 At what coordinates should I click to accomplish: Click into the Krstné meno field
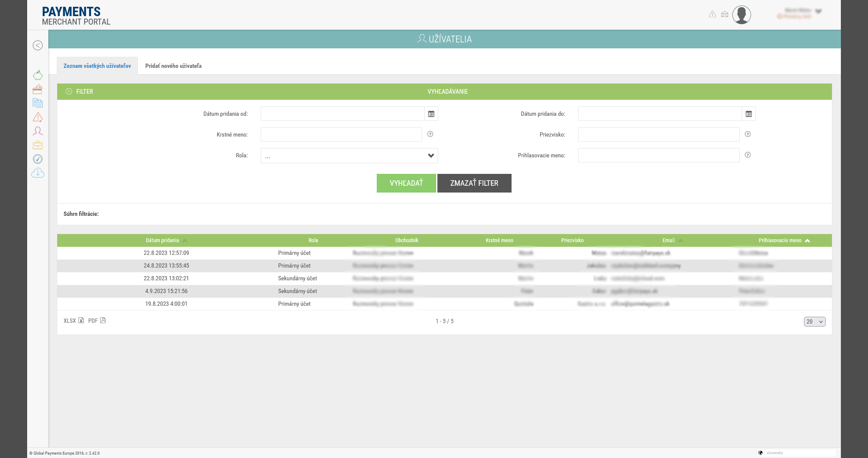(341, 134)
